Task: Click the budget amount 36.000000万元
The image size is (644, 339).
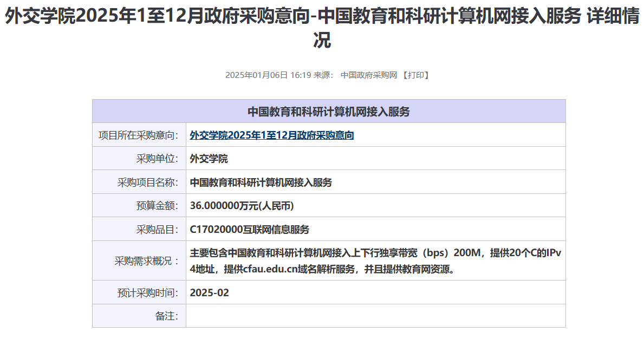Action: (x=242, y=206)
